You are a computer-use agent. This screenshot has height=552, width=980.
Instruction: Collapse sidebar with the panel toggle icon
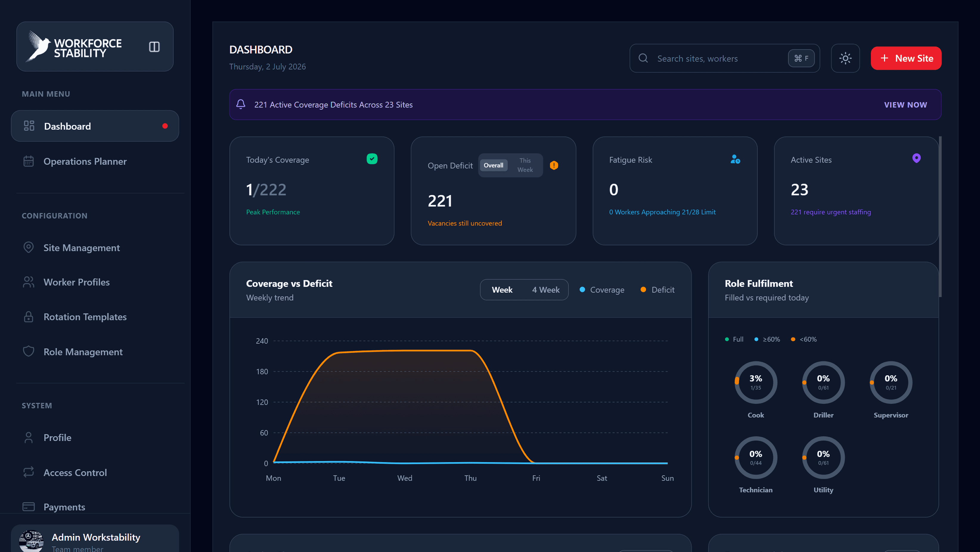click(154, 47)
